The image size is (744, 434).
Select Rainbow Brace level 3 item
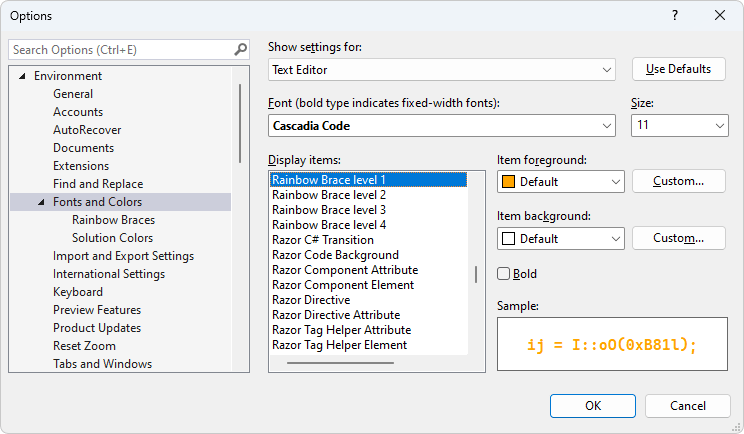(x=329, y=210)
